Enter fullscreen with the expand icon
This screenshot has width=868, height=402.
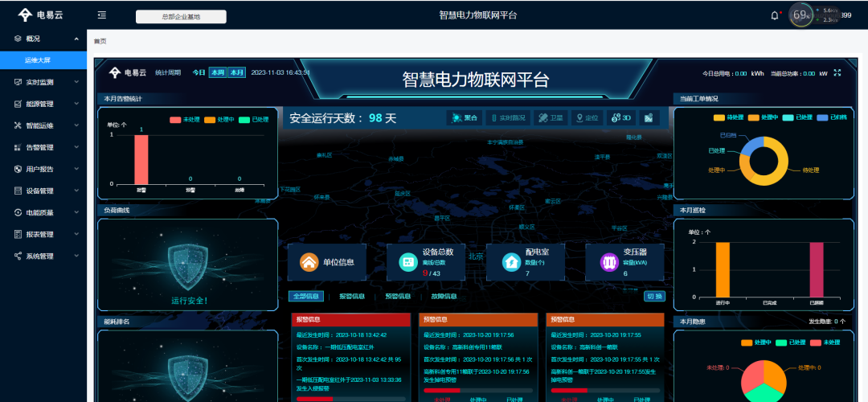[837, 72]
